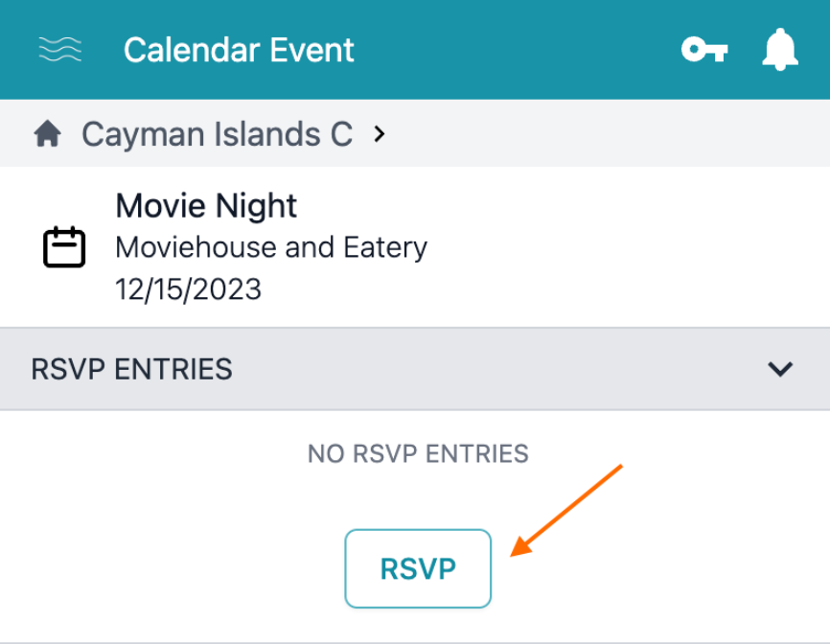830x644 pixels.
Task: Open notifications via the bell icon
Action: click(x=780, y=48)
